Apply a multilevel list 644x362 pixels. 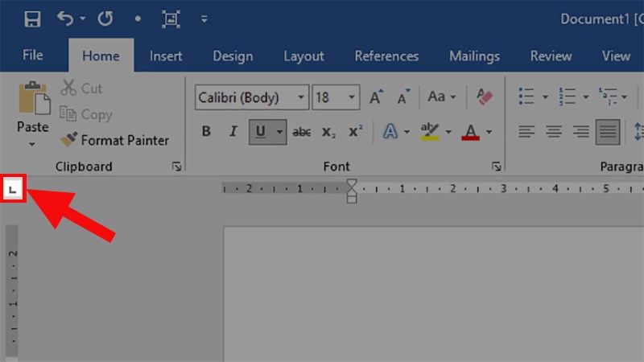(x=608, y=97)
